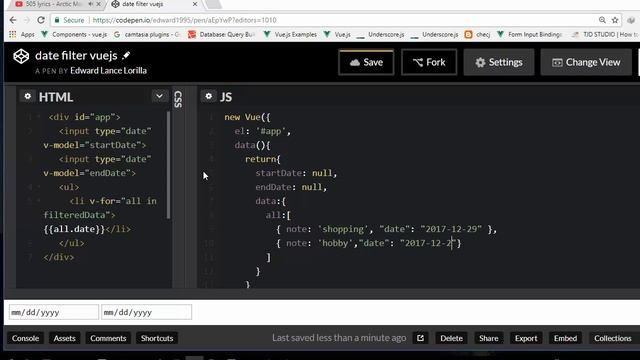Image resolution: width=640 pixels, height=360 pixels.
Task: Click the 'hobby' note line in JS
Action: 369,243
